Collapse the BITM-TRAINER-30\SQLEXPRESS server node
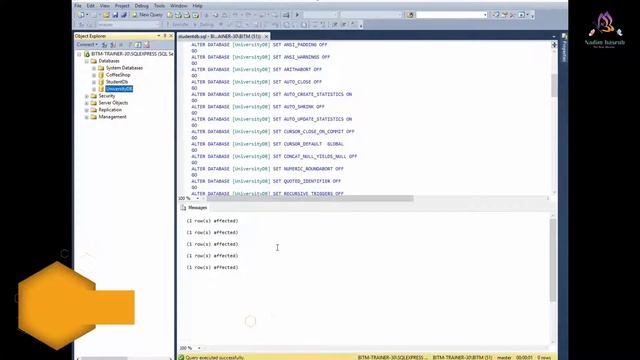This screenshot has width=640, height=360. click(x=79, y=54)
